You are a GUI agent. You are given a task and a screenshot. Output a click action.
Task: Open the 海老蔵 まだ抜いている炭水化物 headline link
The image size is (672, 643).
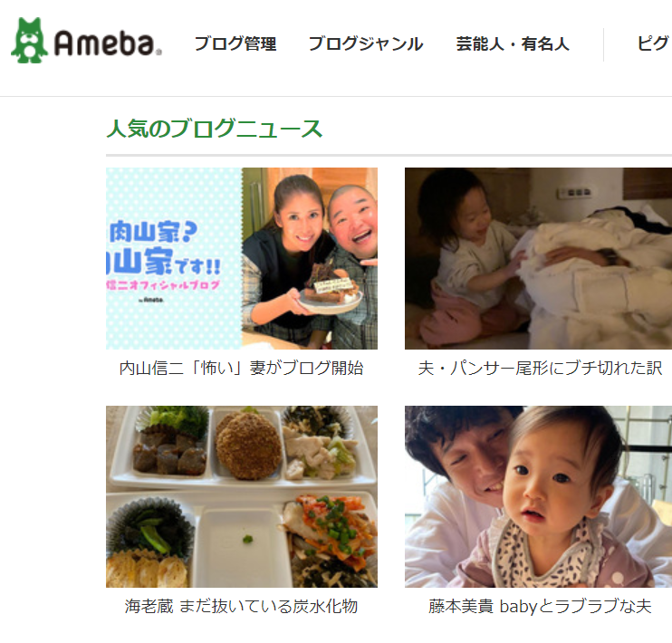tap(241, 606)
